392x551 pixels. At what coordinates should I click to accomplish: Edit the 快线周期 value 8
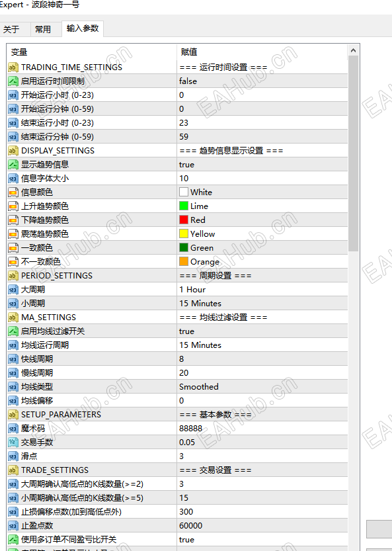(x=262, y=359)
